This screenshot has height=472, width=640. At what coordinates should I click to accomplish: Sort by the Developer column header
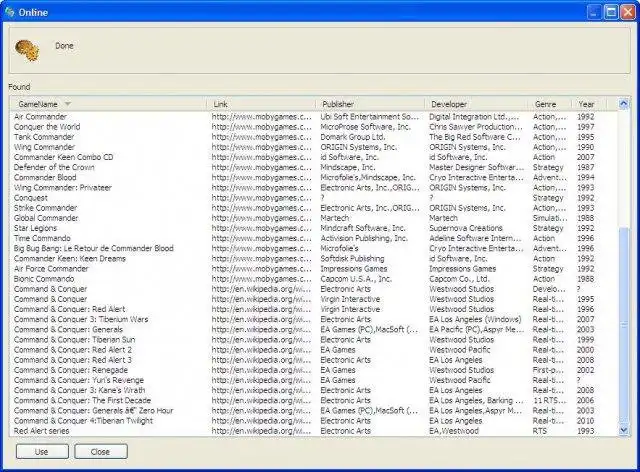point(476,104)
